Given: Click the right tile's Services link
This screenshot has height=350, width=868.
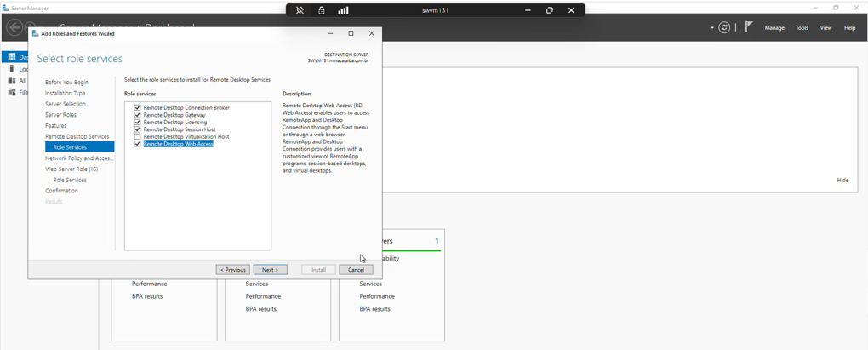Looking at the screenshot, I should (x=371, y=284).
